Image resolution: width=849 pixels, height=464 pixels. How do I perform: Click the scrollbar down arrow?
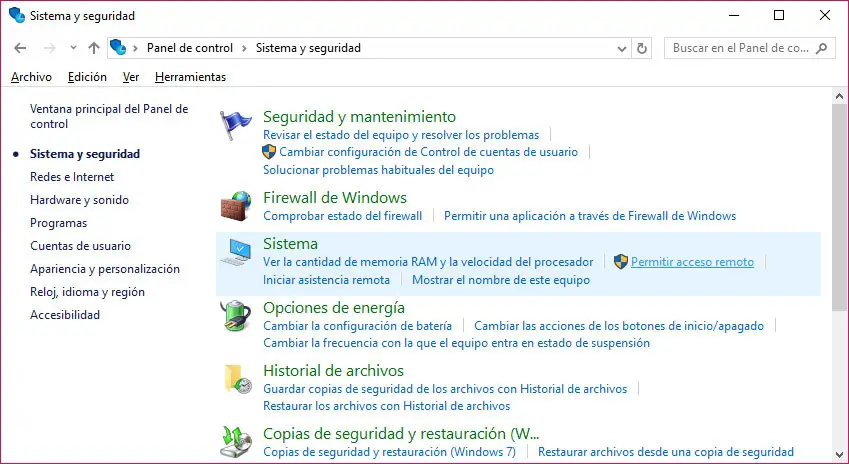(x=840, y=454)
